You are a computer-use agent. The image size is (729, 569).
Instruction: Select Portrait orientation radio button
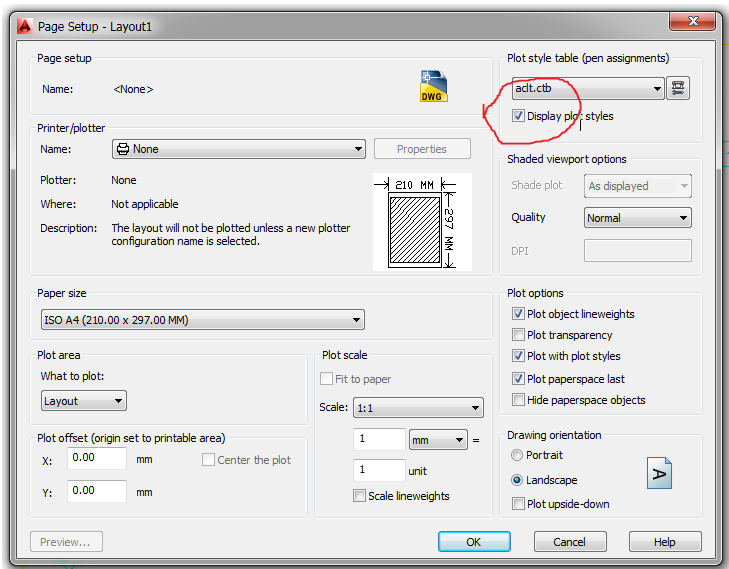[517, 455]
